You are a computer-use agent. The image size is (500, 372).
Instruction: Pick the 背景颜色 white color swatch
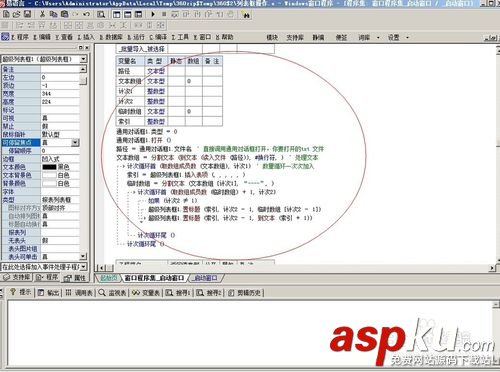pos(49,183)
